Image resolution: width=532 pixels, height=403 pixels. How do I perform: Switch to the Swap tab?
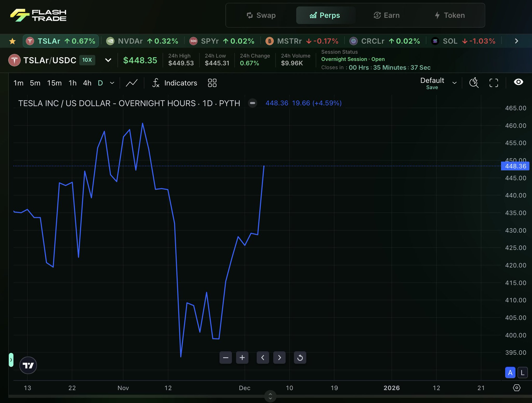pos(261,15)
